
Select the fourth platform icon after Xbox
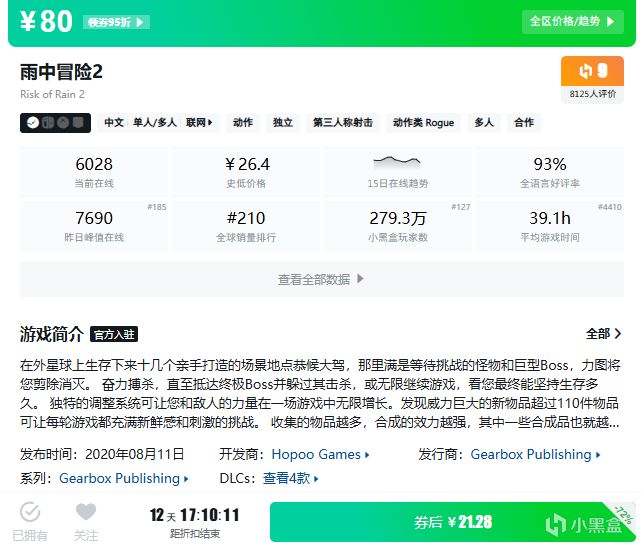point(78,122)
